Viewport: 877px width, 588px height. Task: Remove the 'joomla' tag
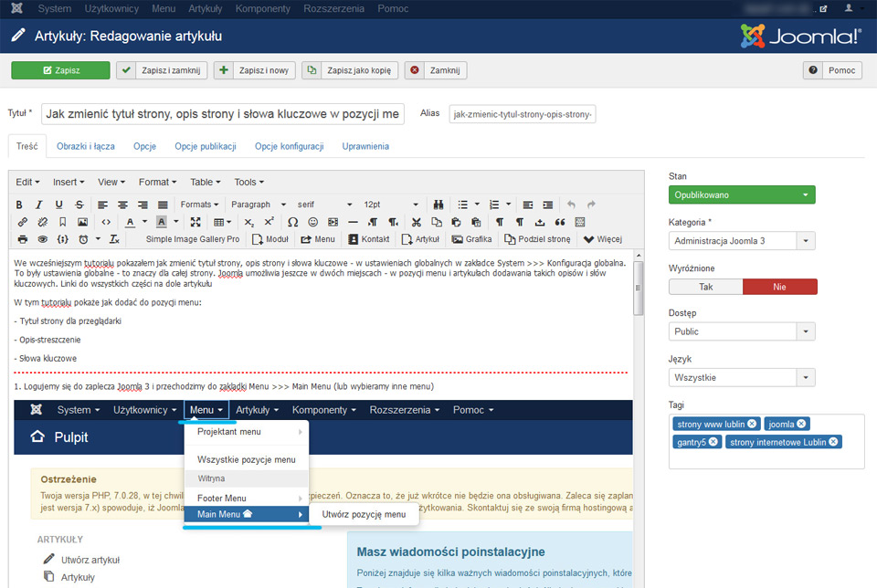[x=801, y=424]
